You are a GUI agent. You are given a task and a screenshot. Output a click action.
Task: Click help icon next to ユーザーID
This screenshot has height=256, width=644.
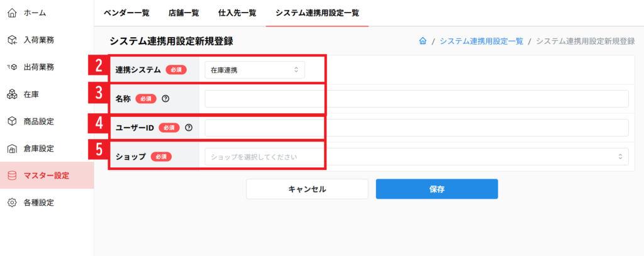point(189,128)
